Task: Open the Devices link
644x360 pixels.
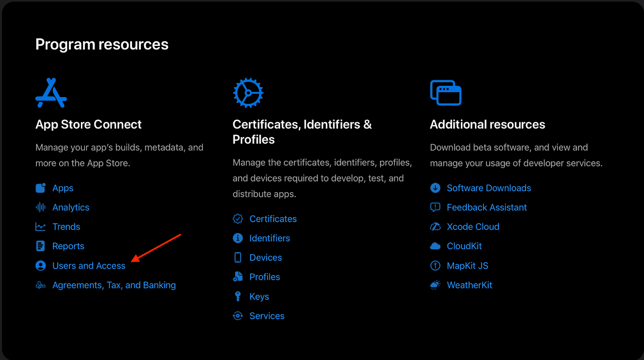Action: (266, 257)
